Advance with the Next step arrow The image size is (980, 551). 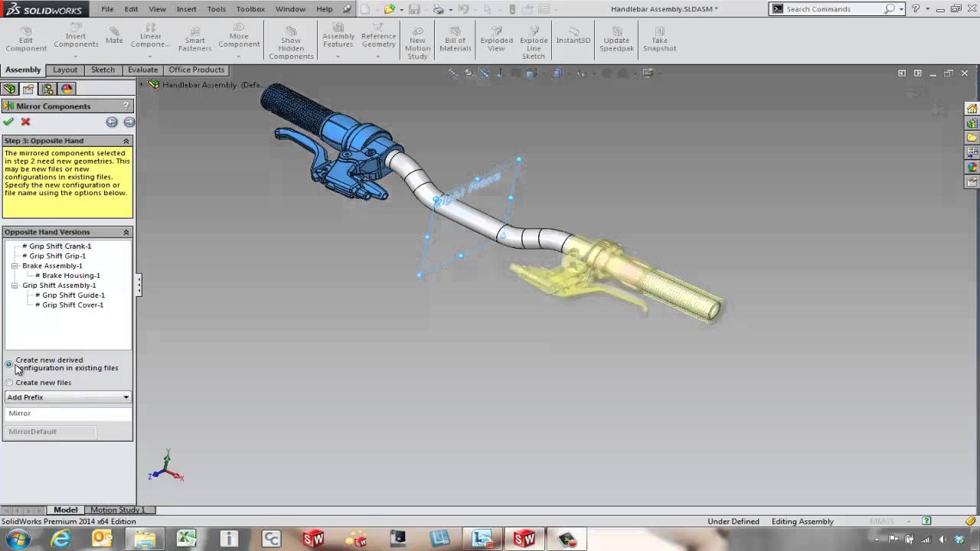[x=129, y=122]
